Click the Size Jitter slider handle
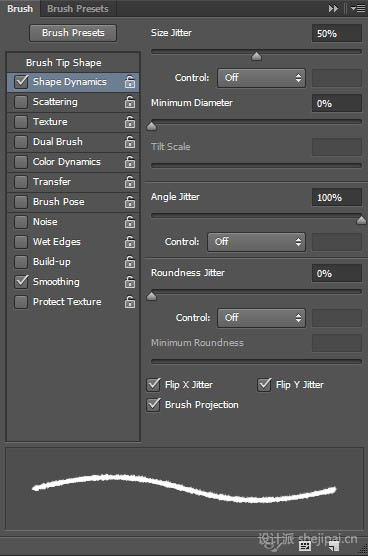The height and width of the screenshot is (556, 368). (256, 56)
